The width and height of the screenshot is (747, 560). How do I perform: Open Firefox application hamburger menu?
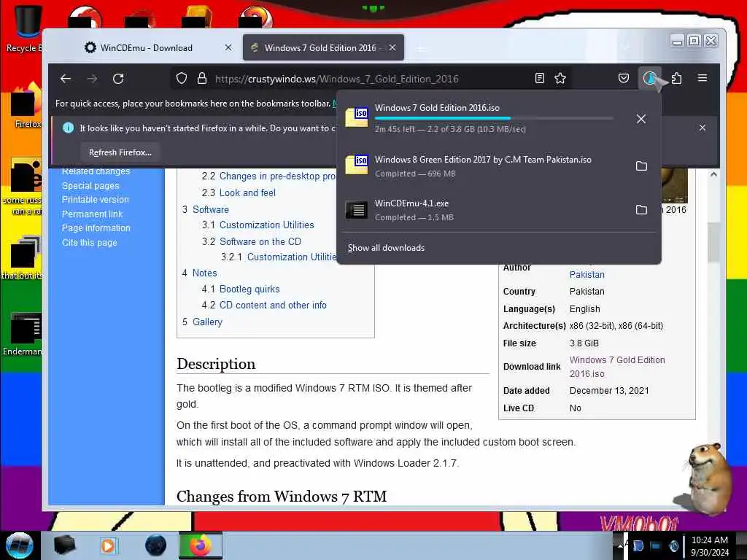click(x=703, y=78)
